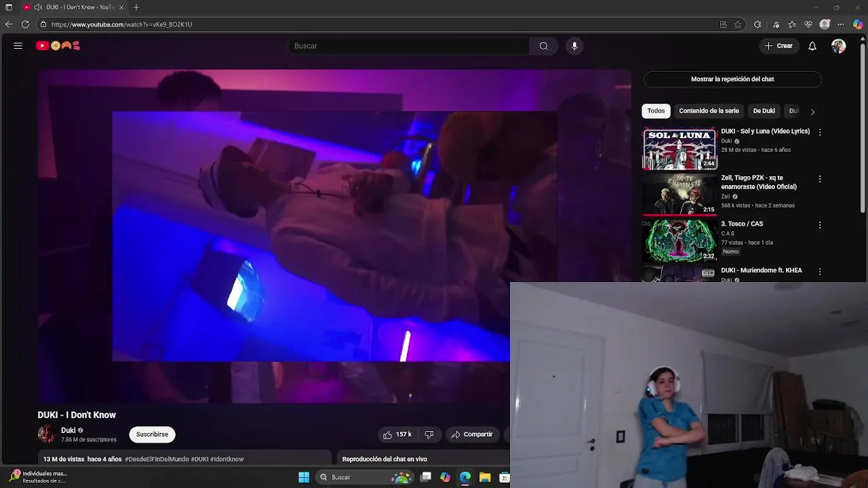This screenshot has height=488, width=868.
Task: Open DUKI - Sol y Luna video title
Action: [765, 131]
